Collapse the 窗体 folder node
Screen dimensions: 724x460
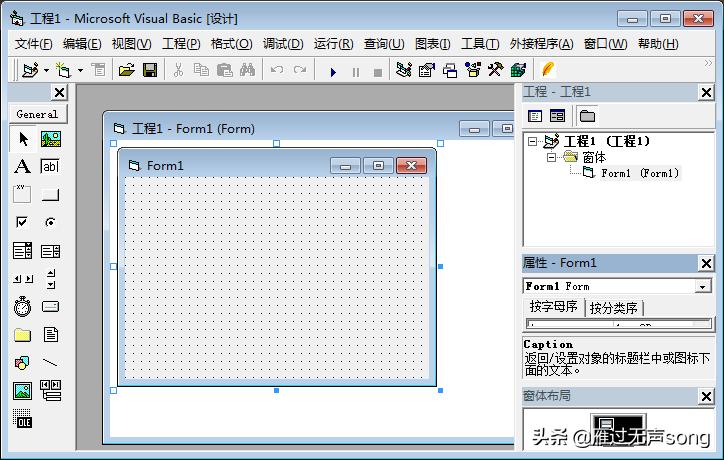tap(551, 157)
